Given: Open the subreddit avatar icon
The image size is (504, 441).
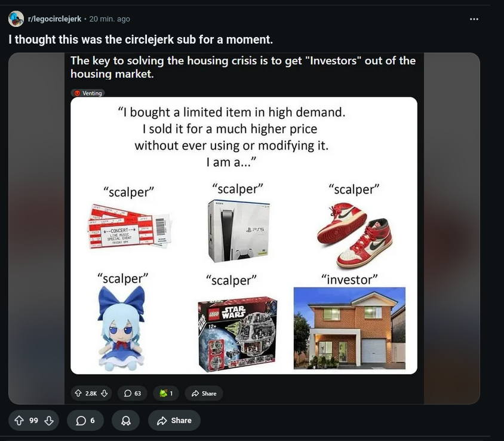Looking at the screenshot, I should pyautogui.click(x=16, y=19).
